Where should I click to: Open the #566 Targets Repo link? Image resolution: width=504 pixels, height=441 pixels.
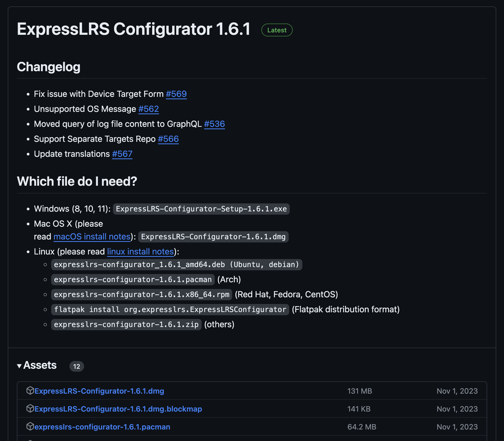click(x=168, y=139)
